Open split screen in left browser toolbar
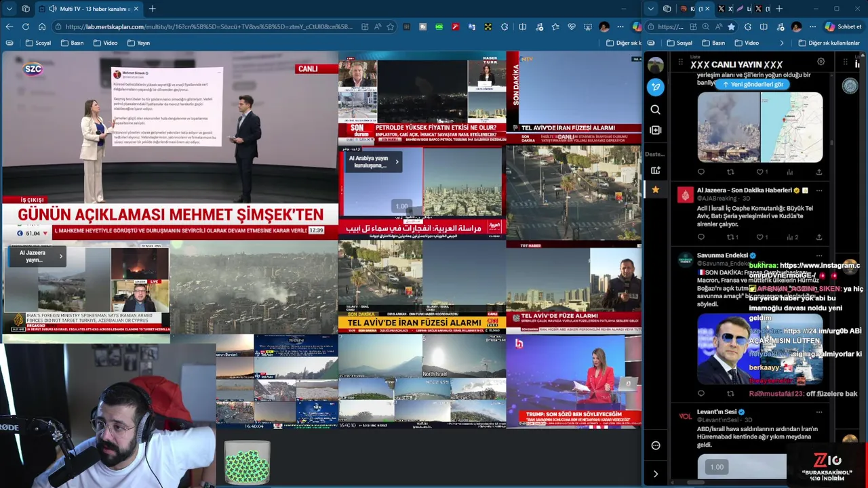This screenshot has width=868, height=488. coord(522,26)
